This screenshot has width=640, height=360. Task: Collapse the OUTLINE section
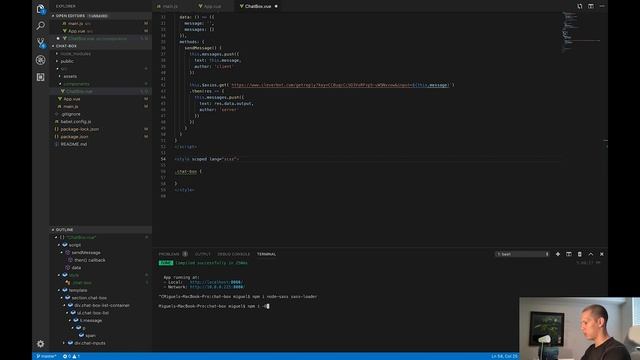101,230
